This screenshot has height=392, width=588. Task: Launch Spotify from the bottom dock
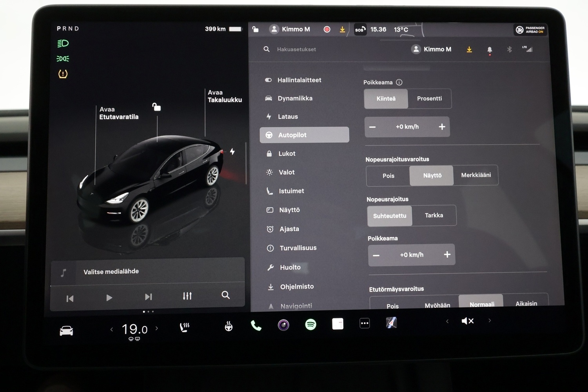(x=310, y=325)
